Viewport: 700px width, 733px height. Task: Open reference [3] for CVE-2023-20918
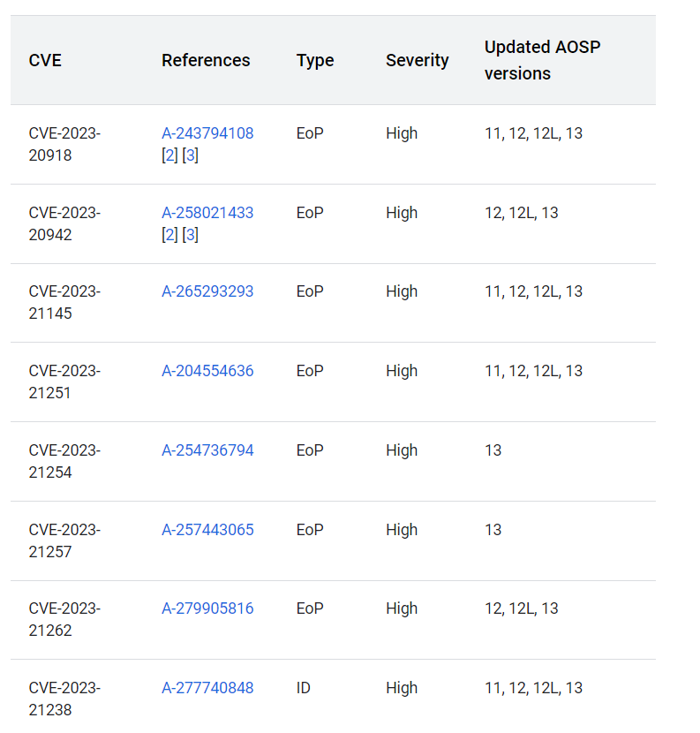click(190, 155)
